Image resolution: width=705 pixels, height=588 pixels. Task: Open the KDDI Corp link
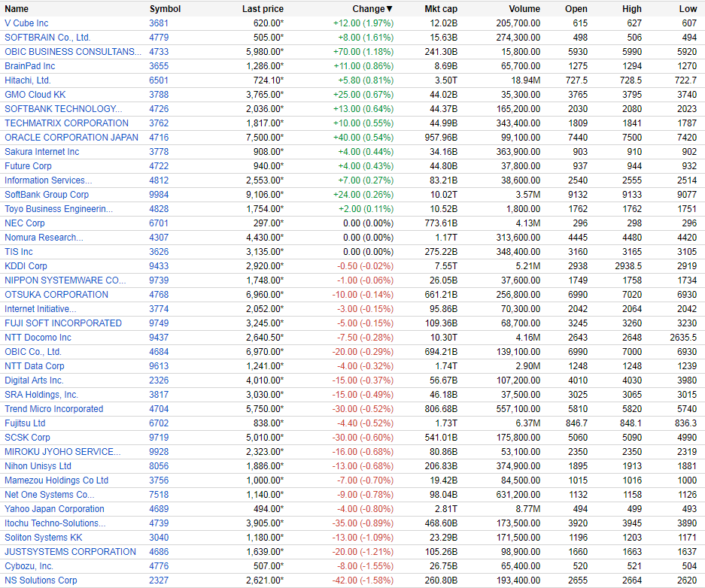coord(26,266)
